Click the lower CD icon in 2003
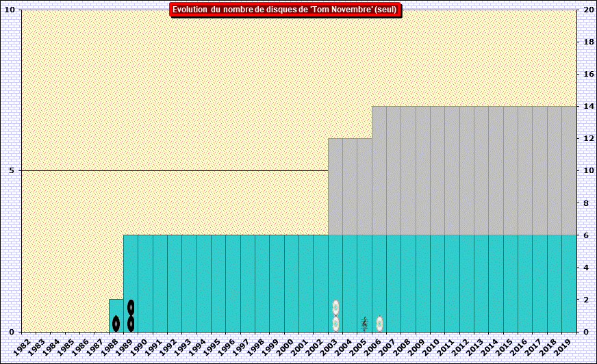 point(335,324)
